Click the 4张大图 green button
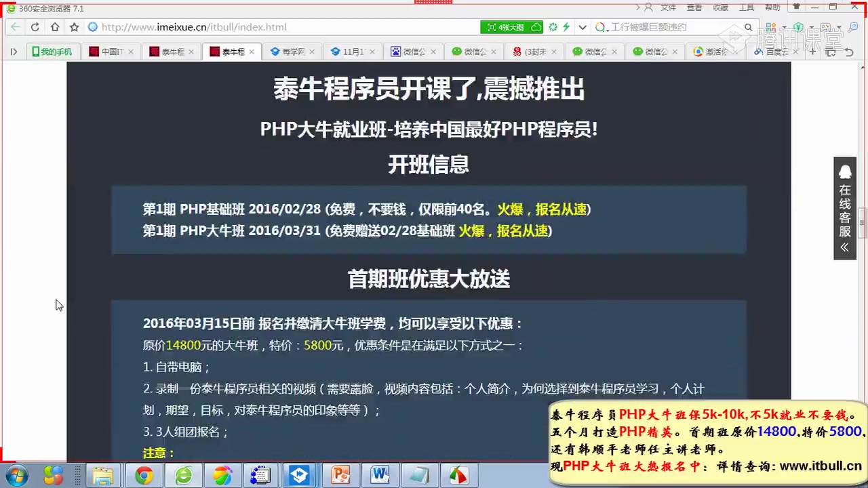 pyautogui.click(x=512, y=27)
